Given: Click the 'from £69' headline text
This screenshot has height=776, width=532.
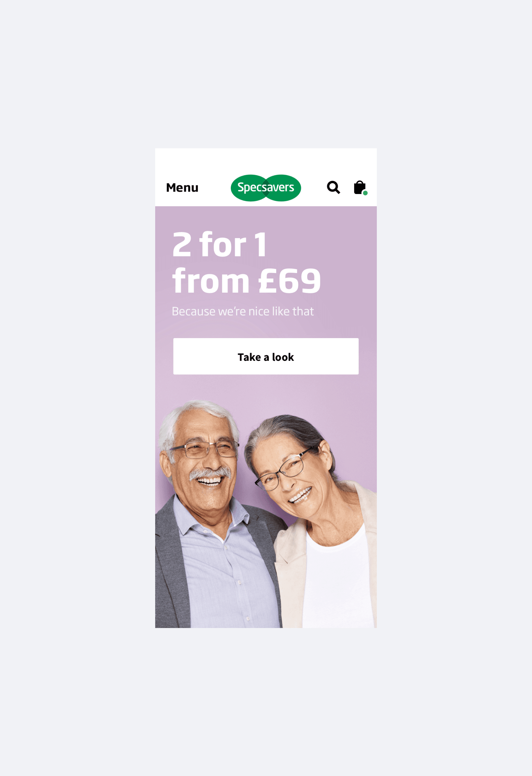Looking at the screenshot, I should click(246, 280).
